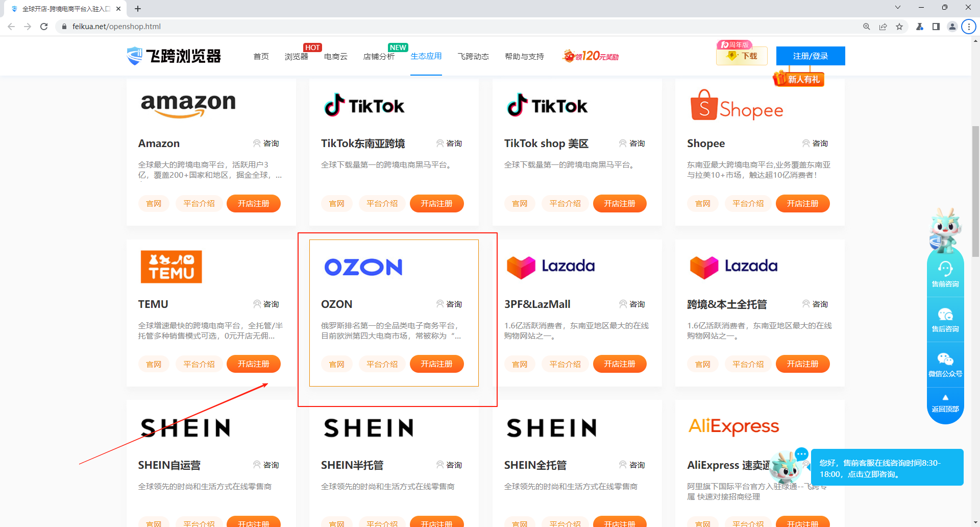Image resolution: width=980 pixels, height=527 pixels.
Task: Open a new browser tab
Action: pyautogui.click(x=138, y=9)
